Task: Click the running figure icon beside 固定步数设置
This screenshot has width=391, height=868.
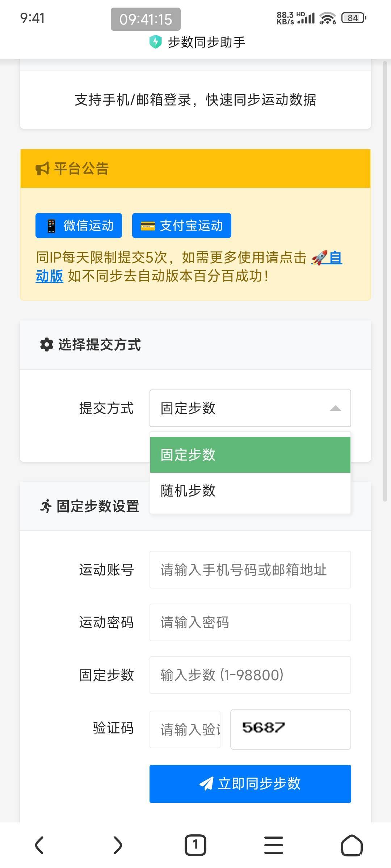Action: (46, 506)
